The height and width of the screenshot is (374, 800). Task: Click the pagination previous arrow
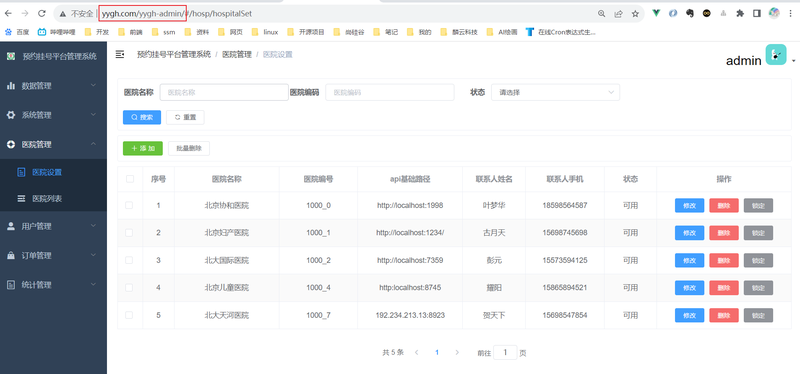(x=417, y=353)
